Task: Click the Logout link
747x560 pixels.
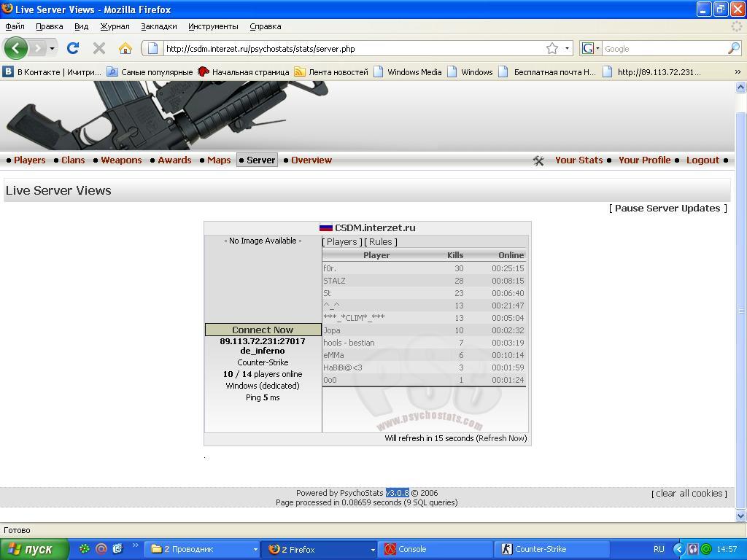Action: 703,160
